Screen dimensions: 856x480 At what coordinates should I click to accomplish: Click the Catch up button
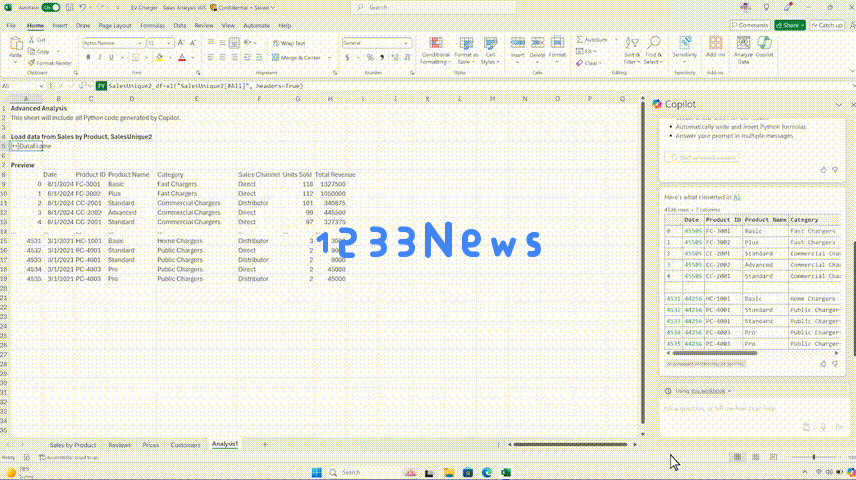(827, 25)
